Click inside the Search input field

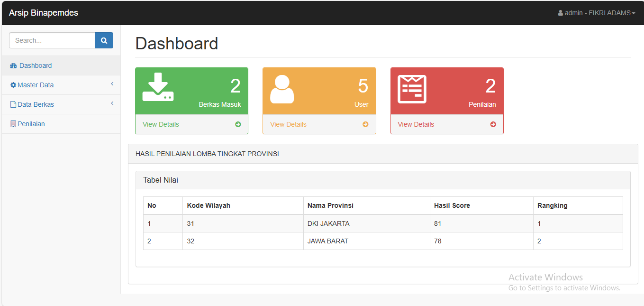(52, 40)
